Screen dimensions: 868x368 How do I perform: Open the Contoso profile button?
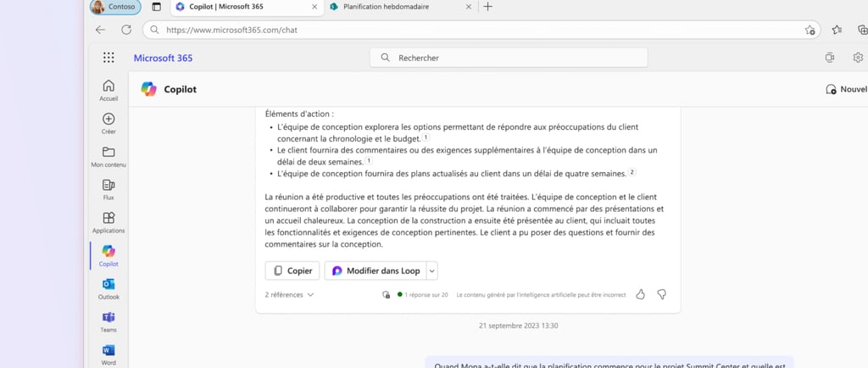pyautogui.click(x=115, y=7)
